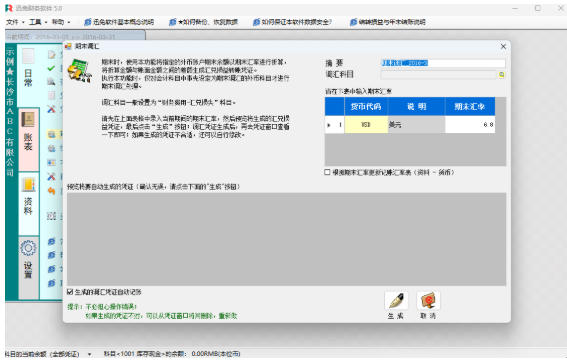Image resolution: width=567 pixels, height=363 pixels.
Task: Minimize the main application window
Action: 515,8
